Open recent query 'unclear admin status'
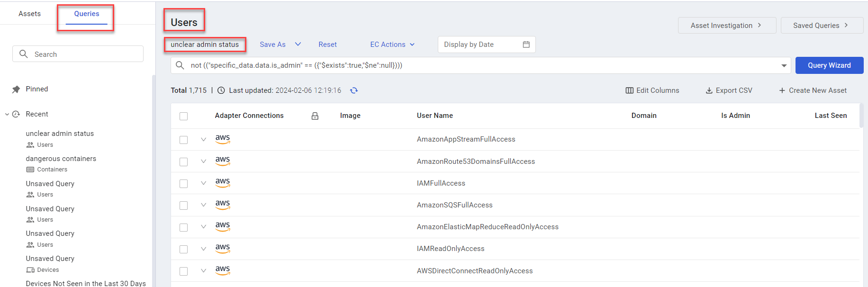This screenshot has width=868, height=287. click(x=60, y=134)
